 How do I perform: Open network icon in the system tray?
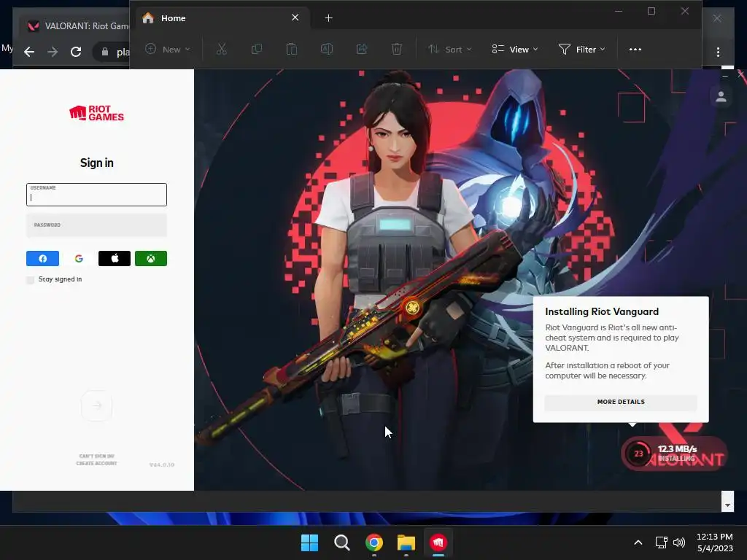[661, 542]
